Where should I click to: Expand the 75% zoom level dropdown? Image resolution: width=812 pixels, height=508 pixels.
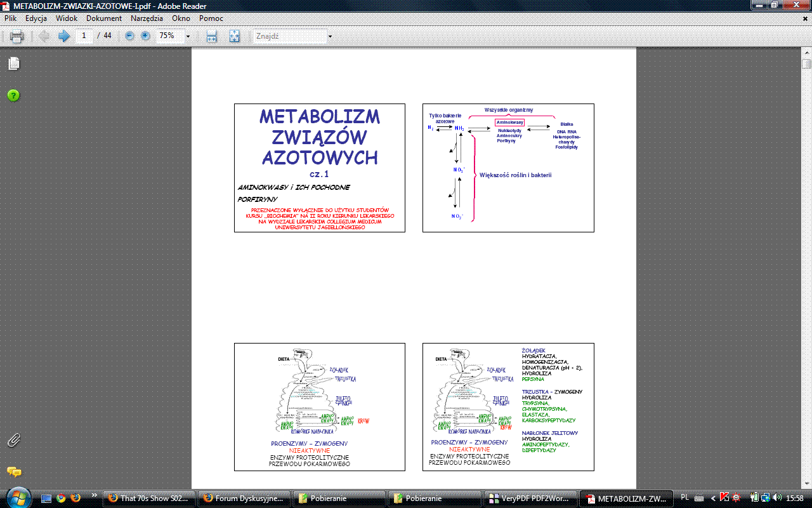pyautogui.click(x=188, y=36)
